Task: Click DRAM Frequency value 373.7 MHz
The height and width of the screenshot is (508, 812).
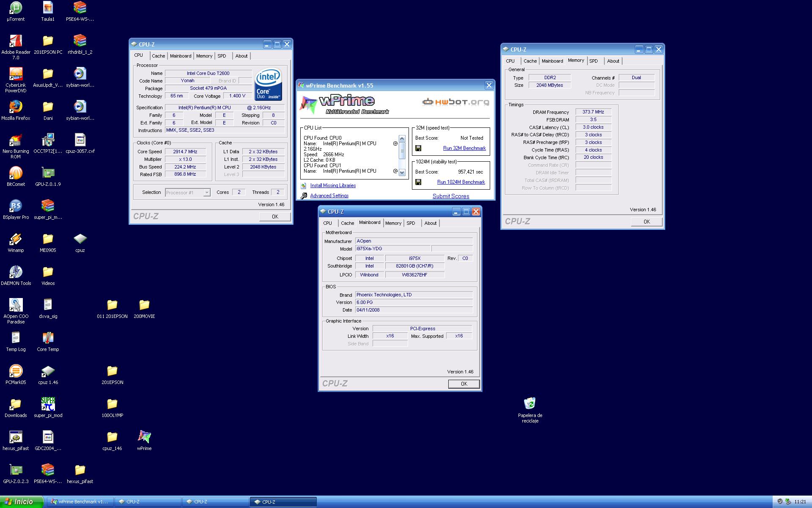Action: tap(593, 112)
